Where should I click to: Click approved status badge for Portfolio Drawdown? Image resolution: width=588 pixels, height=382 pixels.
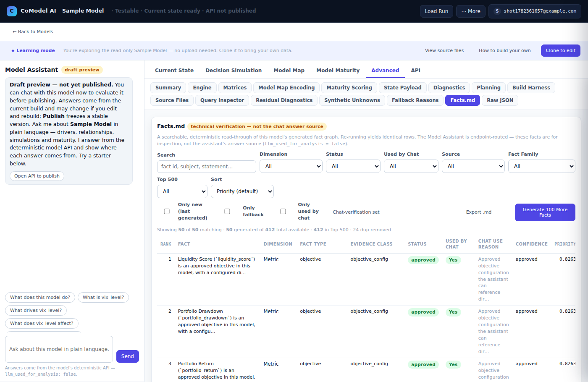pyautogui.click(x=423, y=312)
